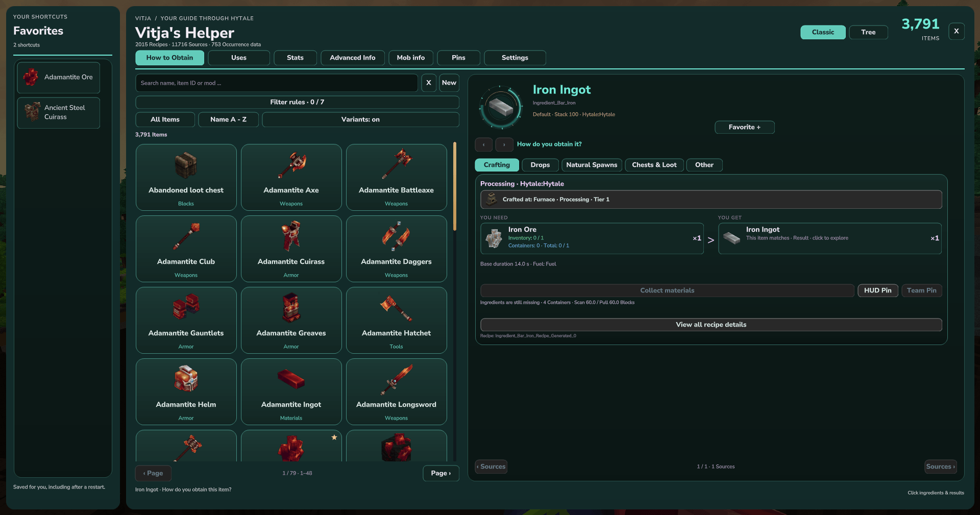Image resolution: width=980 pixels, height=515 pixels.
Task: Add Iron Ingot to favorites
Action: (x=744, y=127)
